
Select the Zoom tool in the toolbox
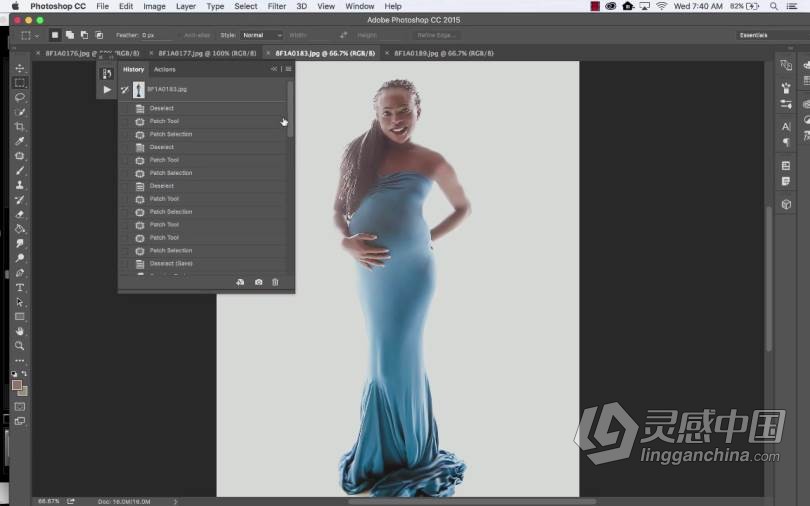(20, 345)
